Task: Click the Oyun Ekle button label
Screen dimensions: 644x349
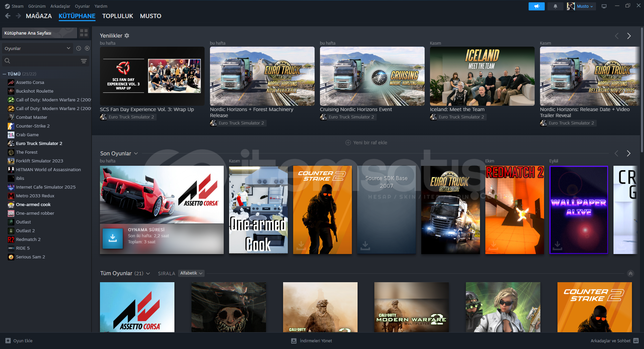Action: [23, 341]
